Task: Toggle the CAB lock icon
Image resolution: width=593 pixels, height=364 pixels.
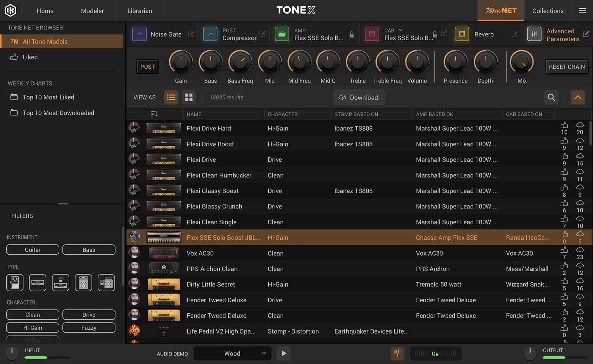Action: [435, 34]
